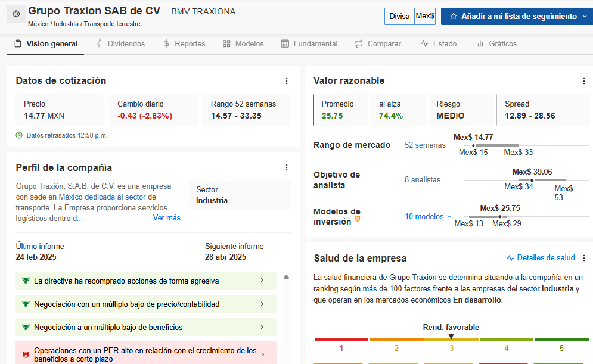Image resolution: width=593 pixels, height=364 pixels.
Task: Expand the múltiplo bajo de beneficios chevron
Action: tap(262, 327)
